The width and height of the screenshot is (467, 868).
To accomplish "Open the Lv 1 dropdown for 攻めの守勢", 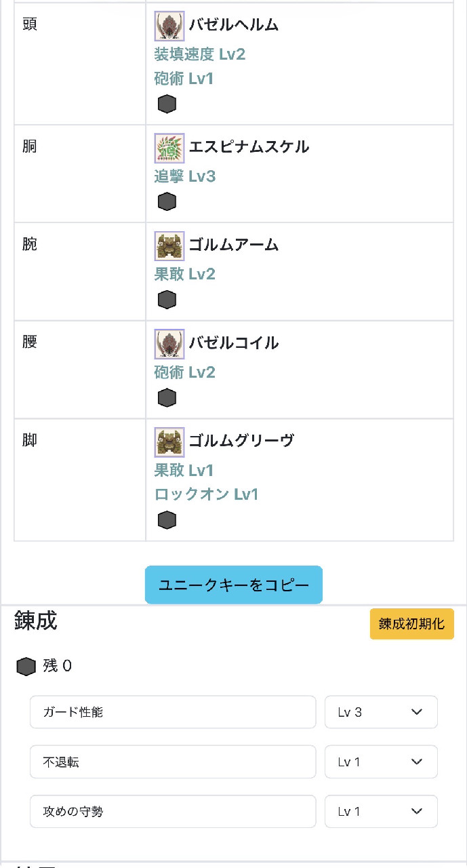I will (x=381, y=811).
